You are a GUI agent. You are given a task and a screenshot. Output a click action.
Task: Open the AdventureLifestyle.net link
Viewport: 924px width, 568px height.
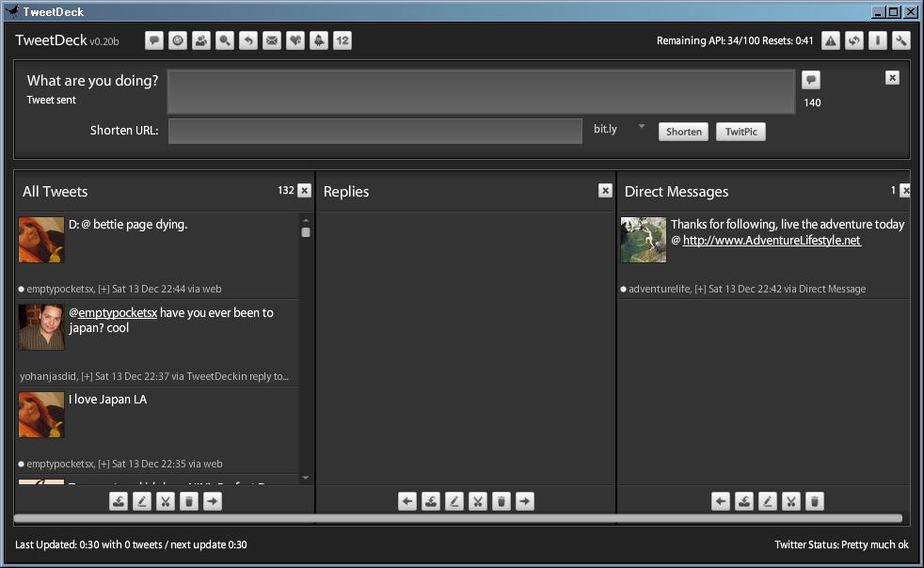pyautogui.click(x=772, y=241)
